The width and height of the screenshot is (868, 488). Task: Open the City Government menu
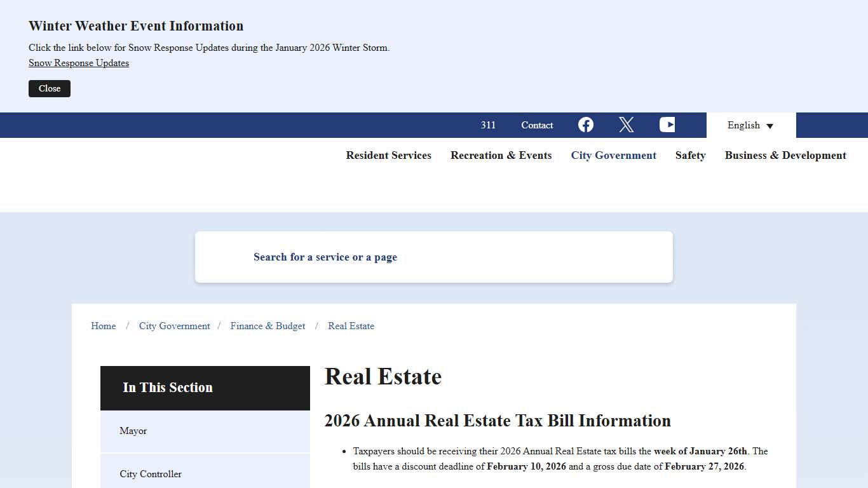613,155
